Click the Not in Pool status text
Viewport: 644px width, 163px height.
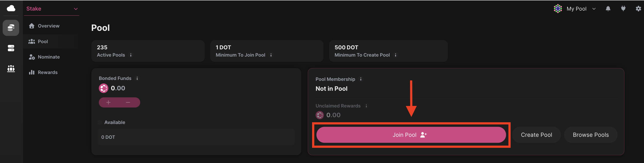(331, 89)
